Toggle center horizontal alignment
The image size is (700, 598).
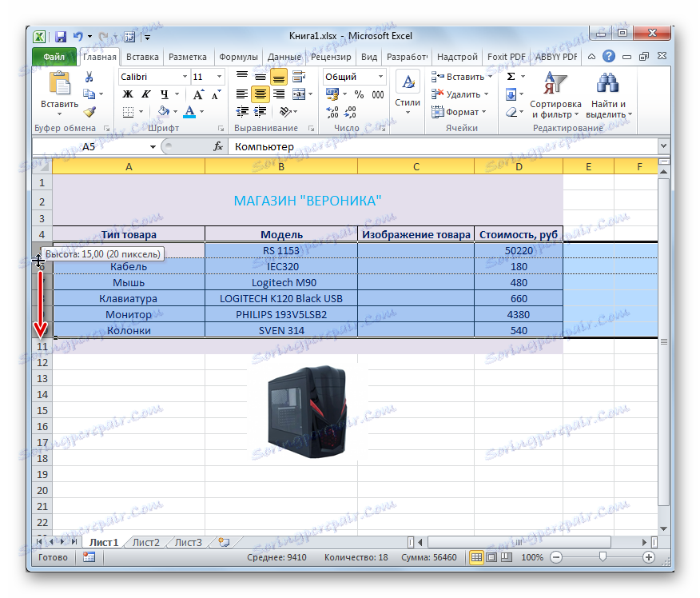click(x=261, y=94)
